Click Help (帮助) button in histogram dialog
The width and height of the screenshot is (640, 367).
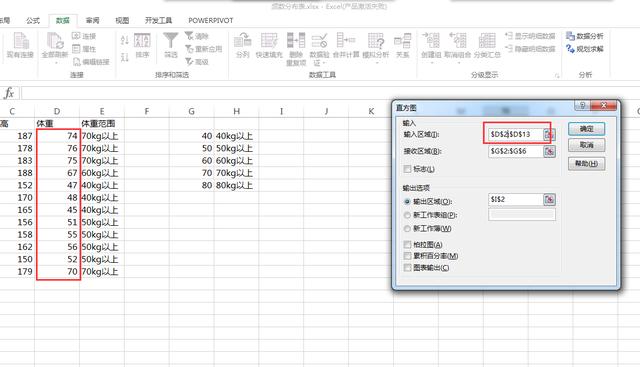[587, 163]
